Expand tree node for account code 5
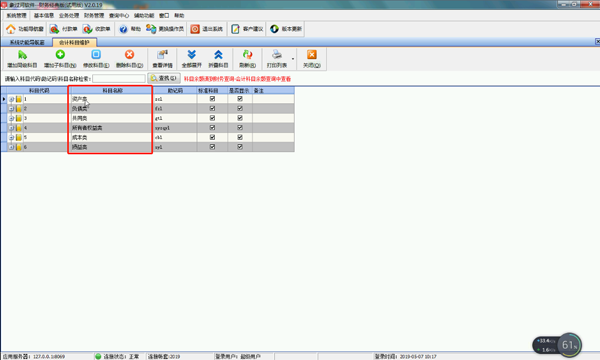Viewport: 600px width, 360px height. pyautogui.click(x=11, y=137)
